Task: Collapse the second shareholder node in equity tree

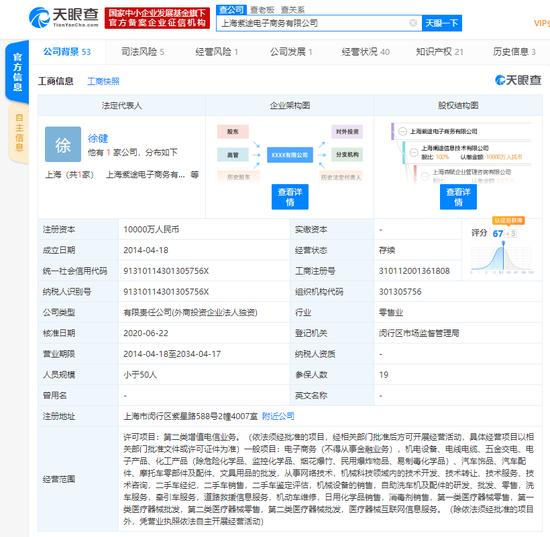Action: (x=414, y=152)
